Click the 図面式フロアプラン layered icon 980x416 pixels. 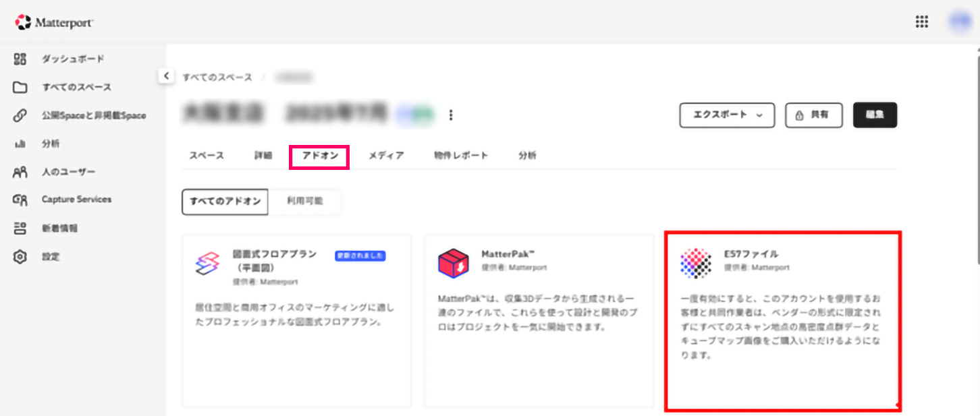coord(207,263)
